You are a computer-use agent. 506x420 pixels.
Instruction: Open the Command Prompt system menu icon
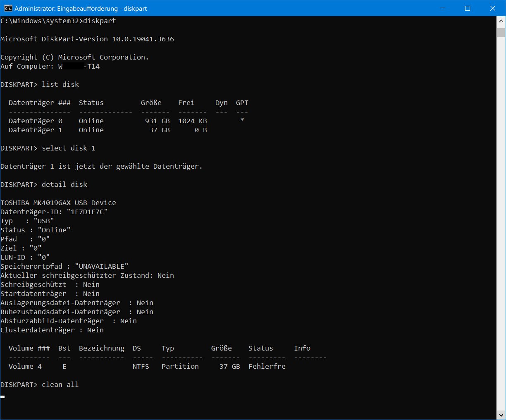click(8, 8)
